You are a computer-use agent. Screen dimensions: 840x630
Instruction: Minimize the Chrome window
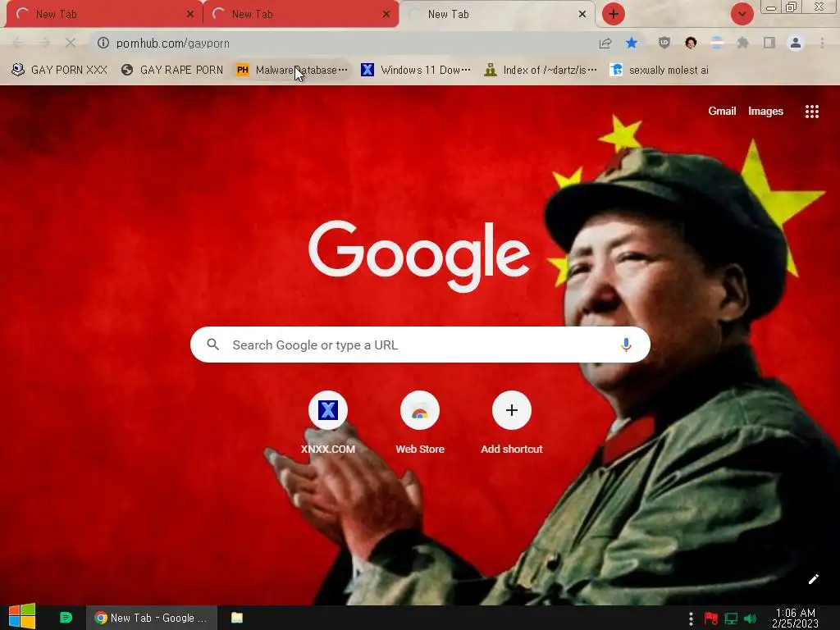point(771,7)
